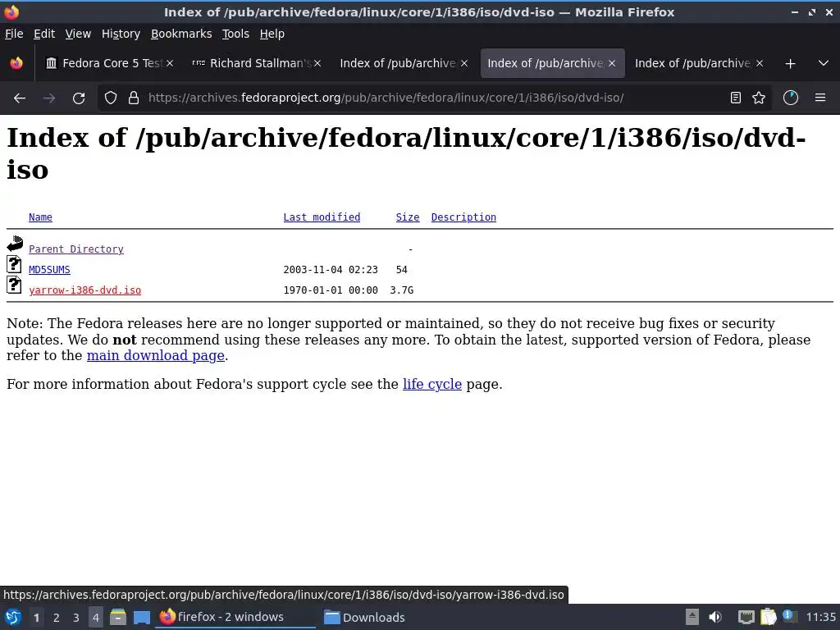Open the File menu
The height and width of the screenshot is (630, 840).
click(x=14, y=34)
